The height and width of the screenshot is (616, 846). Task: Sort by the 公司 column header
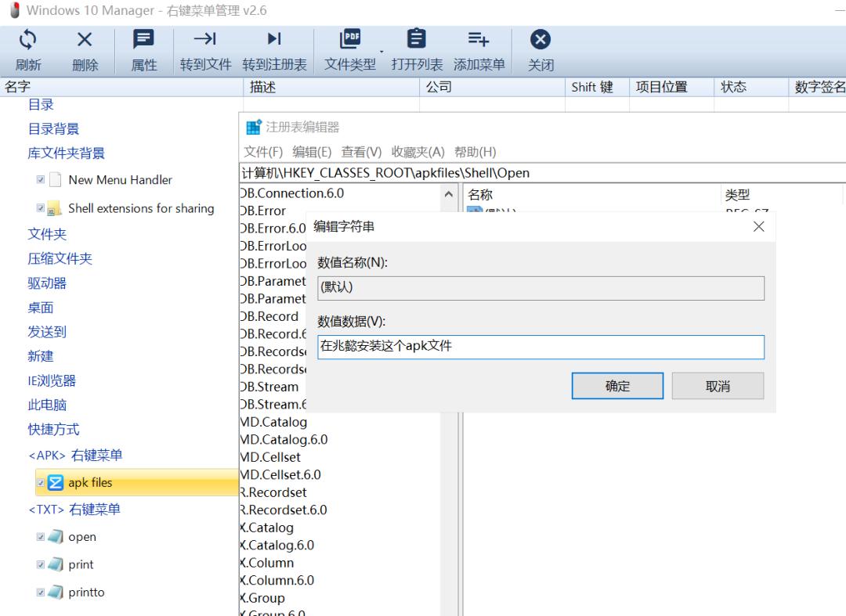point(492,87)
